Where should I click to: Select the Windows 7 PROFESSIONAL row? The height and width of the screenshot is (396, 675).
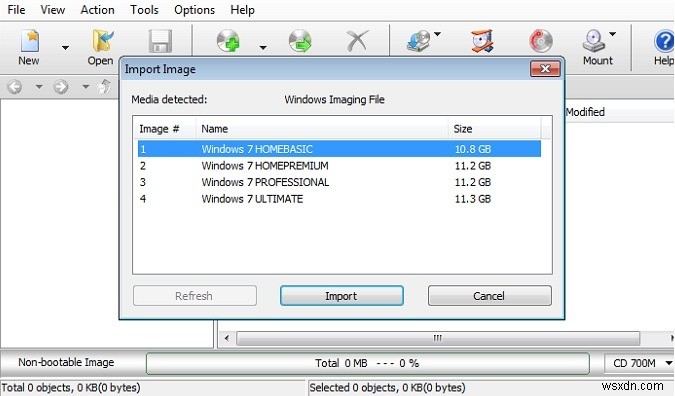click(339, 182)
